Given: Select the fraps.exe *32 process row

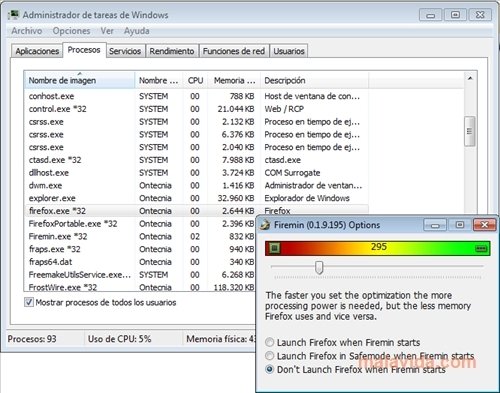Looking at the screenshot, I should (140, 249).
